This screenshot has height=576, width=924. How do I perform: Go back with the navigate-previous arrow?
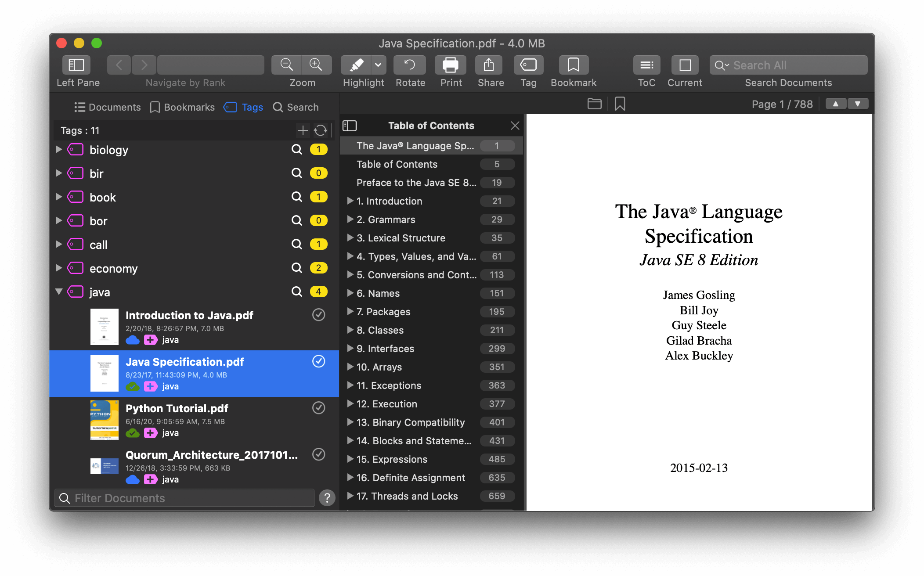click(119, 65)
